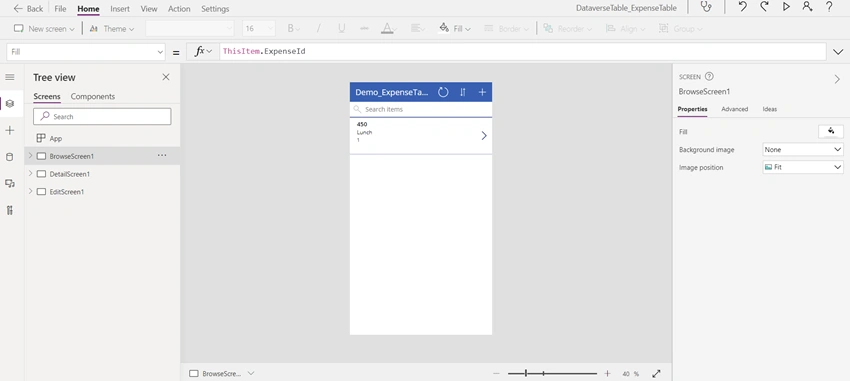Click the fx formula button
The height and width of the screenshot is (381, 850).
203,51
